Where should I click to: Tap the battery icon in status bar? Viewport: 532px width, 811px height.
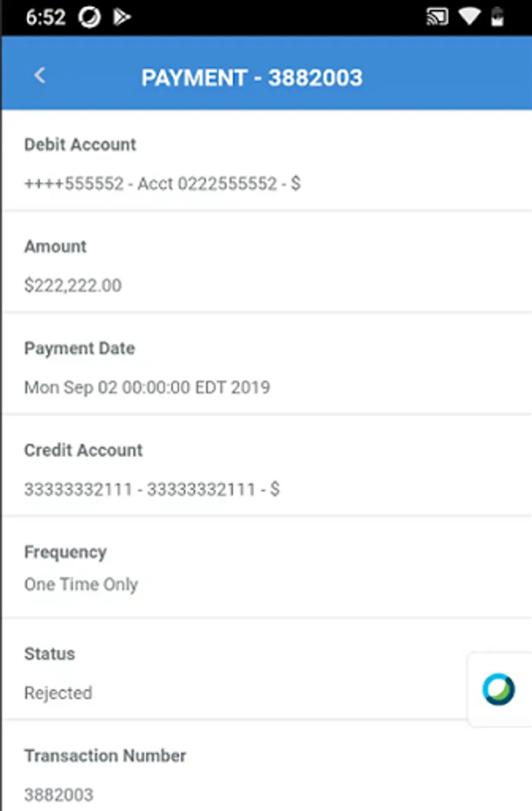pos(498,17)
